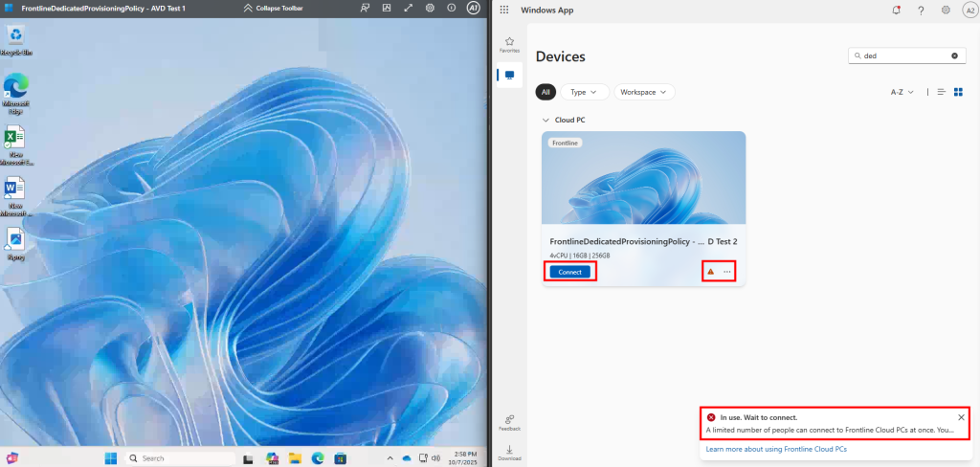Collapse the Cloud PC section
Viewport: 980px width, 467px height.
pyautogui.click(x=546, y=121)
